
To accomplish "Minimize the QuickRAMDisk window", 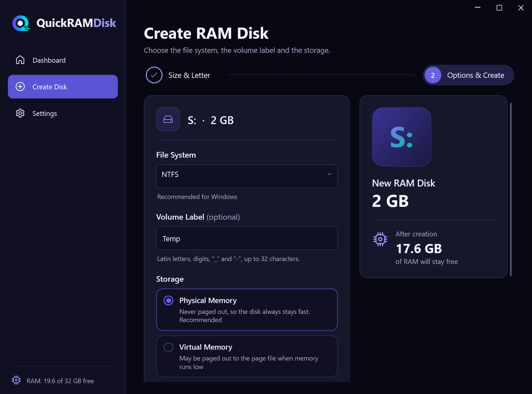I will tap(478, 8).
